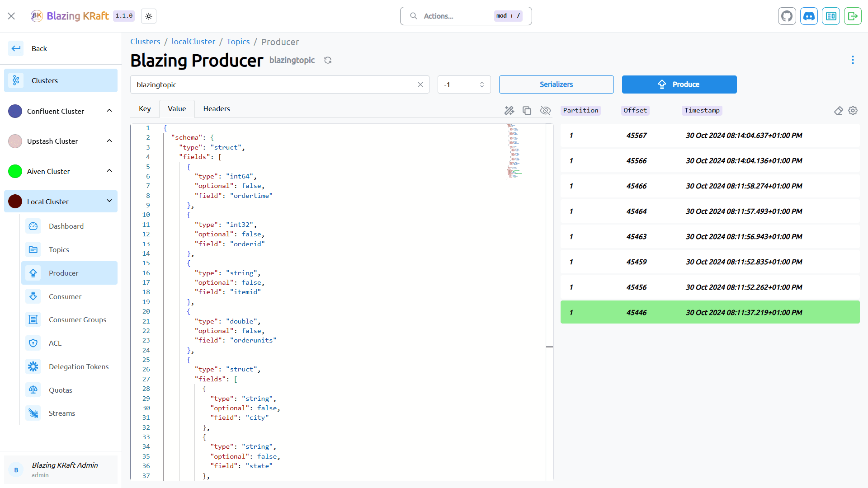Screen dimensions: 868x488
Task: Select the record with offset 45463
Action: [710, 237]
